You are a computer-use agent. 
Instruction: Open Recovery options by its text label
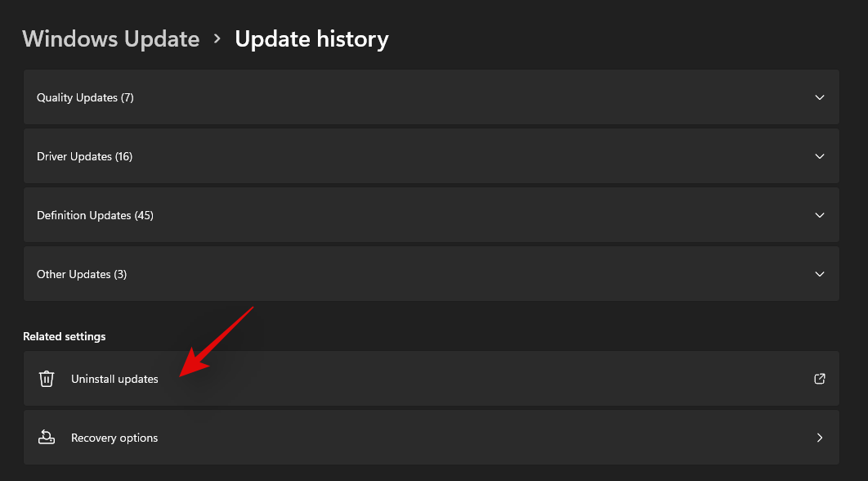tap(114, 438)
